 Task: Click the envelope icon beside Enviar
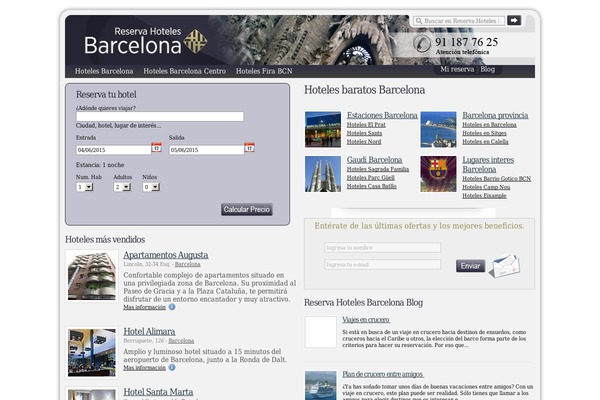click(x=505, y=266)
